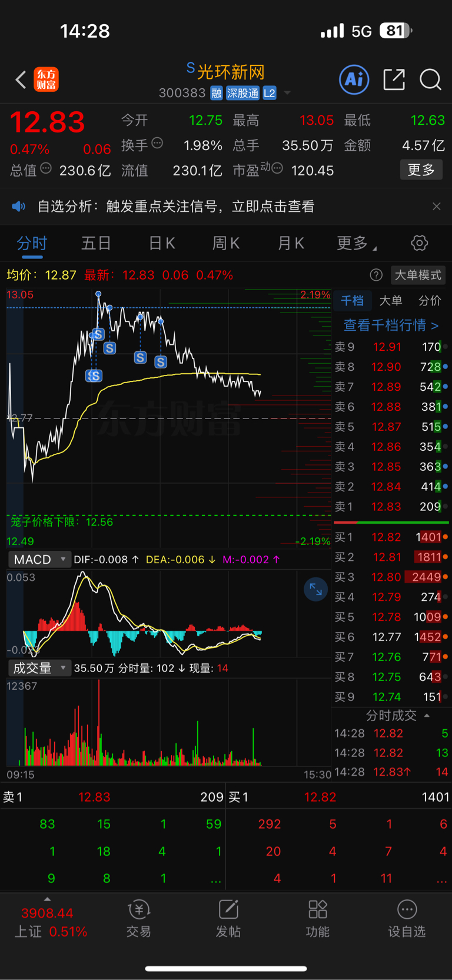Toggle 大单模式
Viewport: 452px width, 980px height.
(417, 275)
